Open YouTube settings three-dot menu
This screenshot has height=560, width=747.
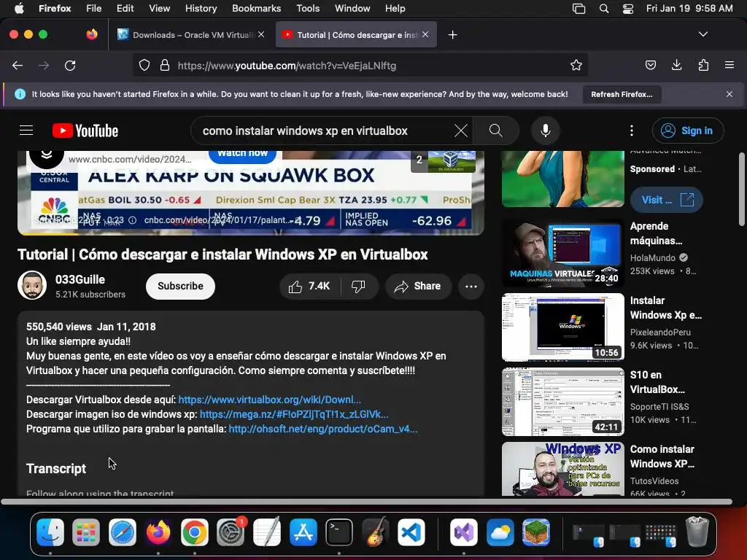(x=632, y=131)
